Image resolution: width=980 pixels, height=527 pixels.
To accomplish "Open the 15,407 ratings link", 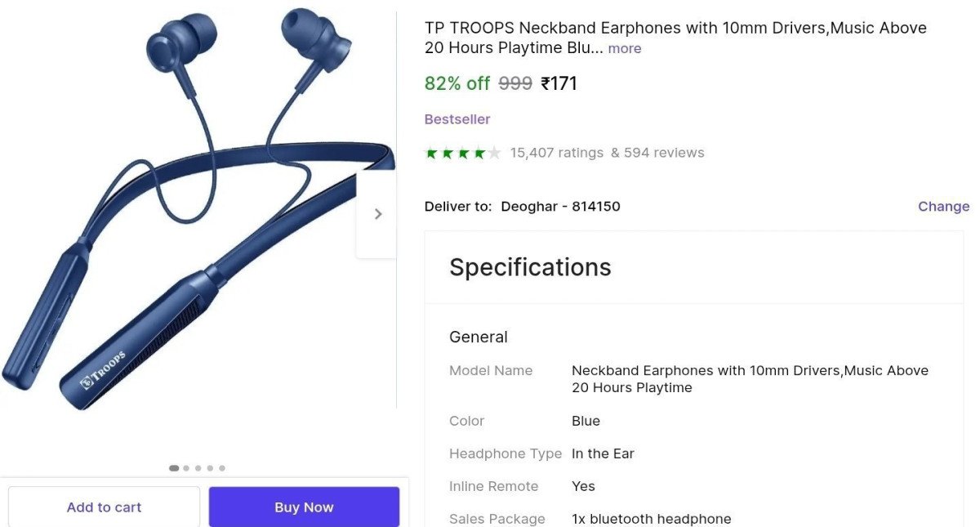I will [x=556, y=153].
